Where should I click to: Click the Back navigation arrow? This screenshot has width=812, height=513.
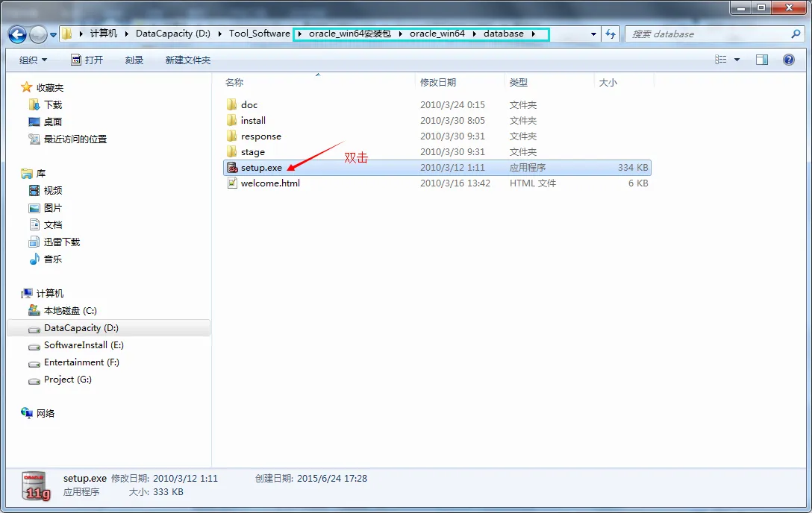click(18, 34)
